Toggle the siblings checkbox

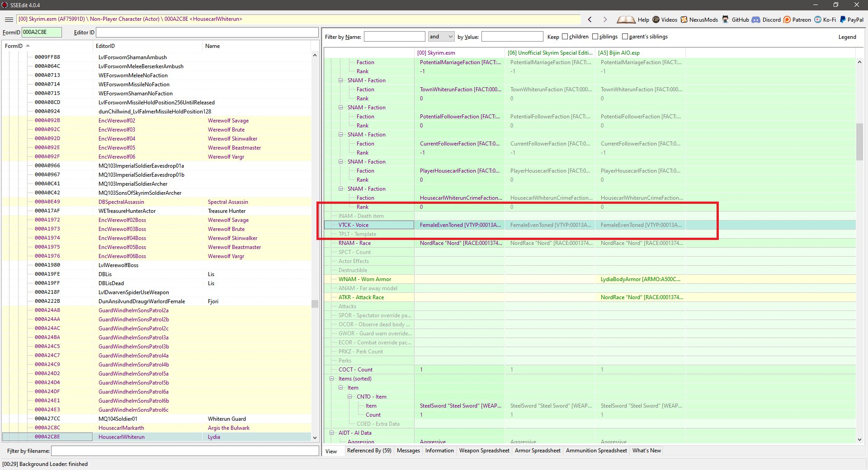point(595,37)
